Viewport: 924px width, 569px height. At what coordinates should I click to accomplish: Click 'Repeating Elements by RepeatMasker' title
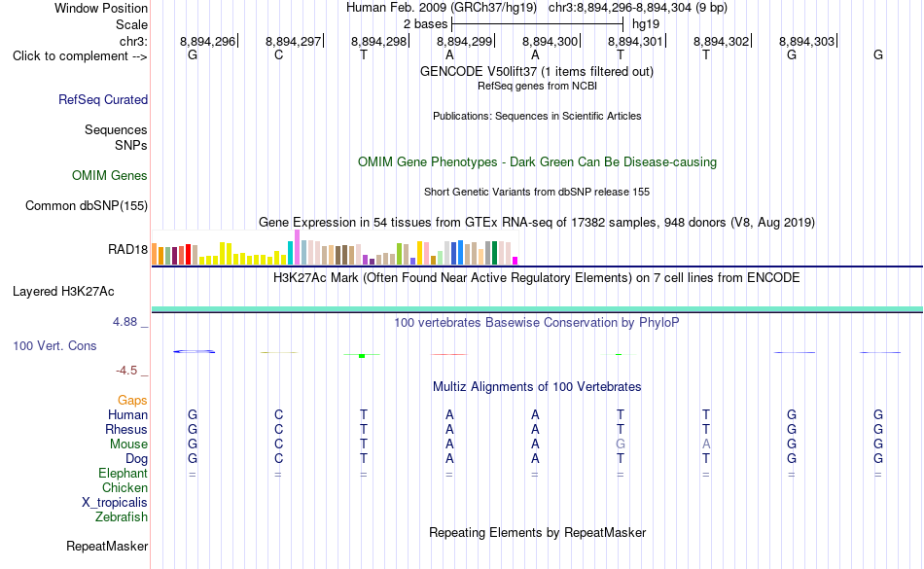pyautogui.click(x=537, y=532)
